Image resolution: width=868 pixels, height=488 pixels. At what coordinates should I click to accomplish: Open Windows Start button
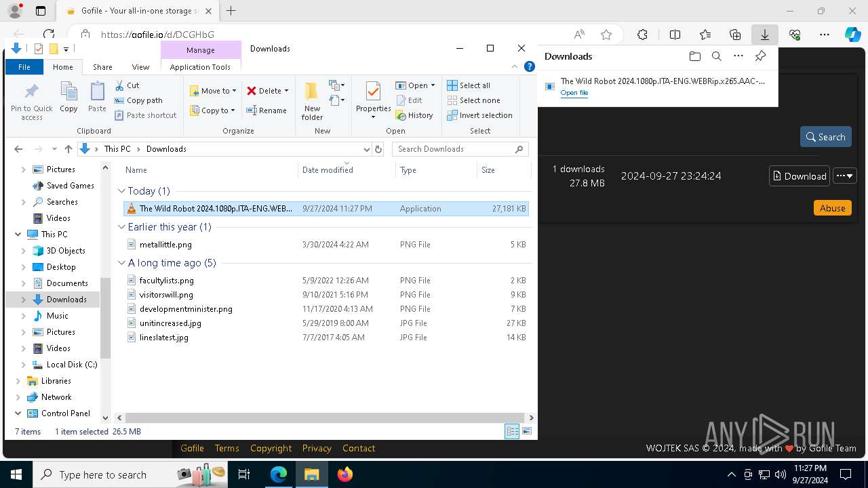(x=16, y=474)
